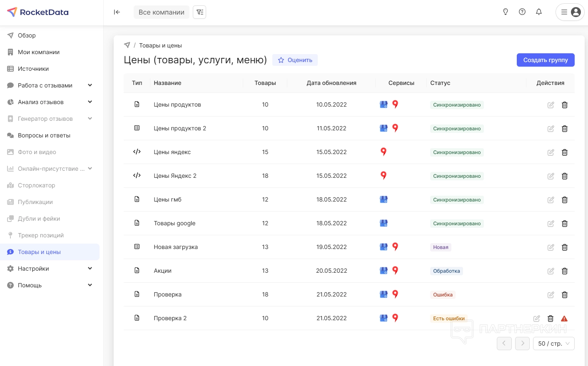The image size is (588, 366).
Task: Expand "Работа с отзывами" submenu
Action: tap(90, 85)
